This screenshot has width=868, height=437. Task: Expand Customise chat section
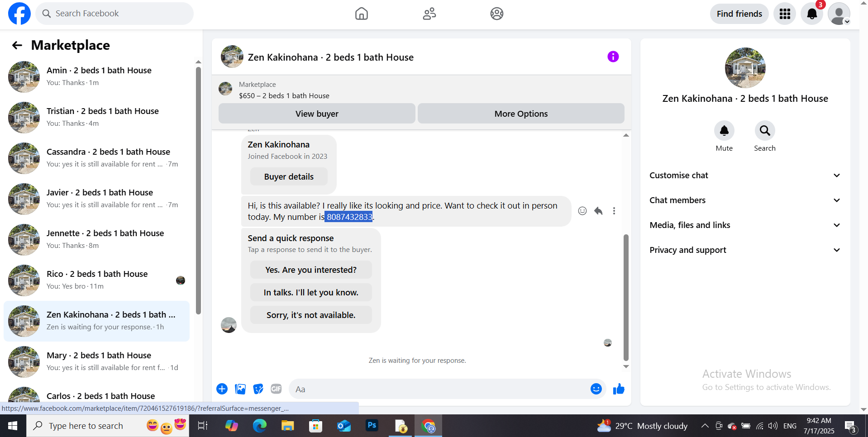745,176
